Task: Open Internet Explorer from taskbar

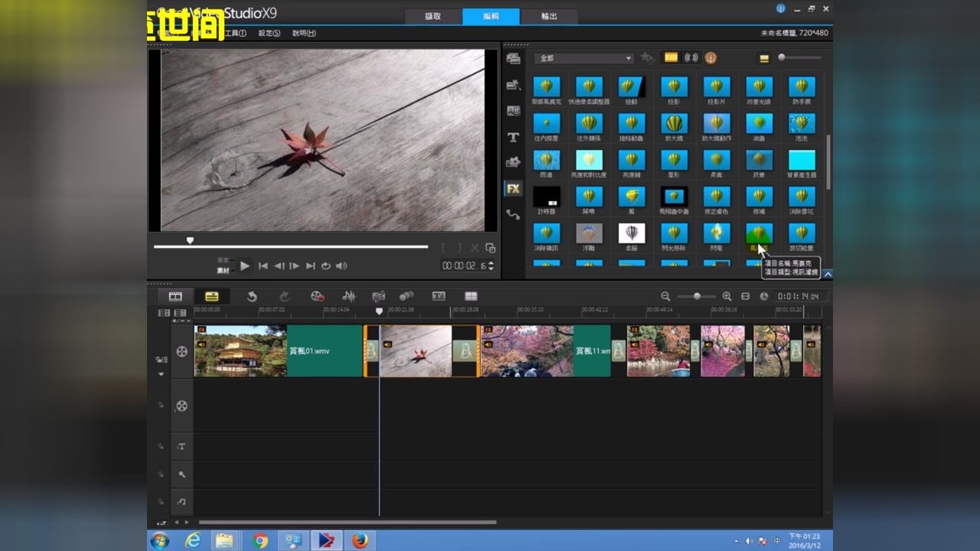Action: (x=193, y=541)
